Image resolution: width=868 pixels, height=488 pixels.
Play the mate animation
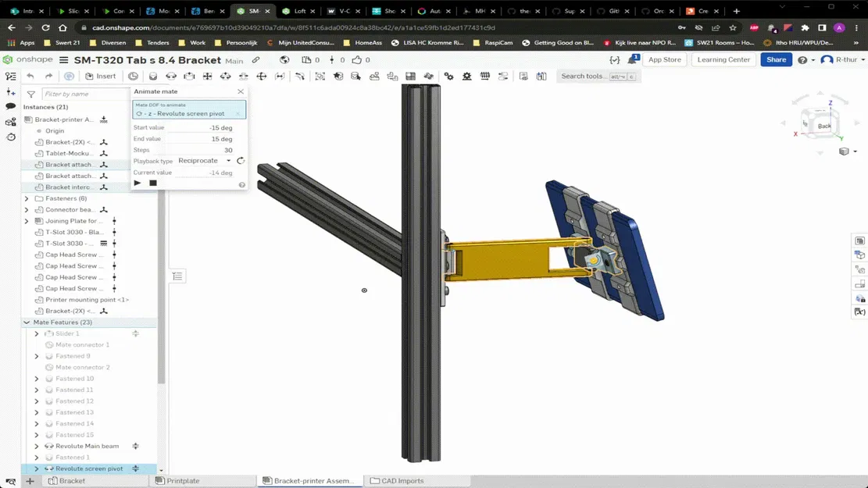[x=138, y=183]
